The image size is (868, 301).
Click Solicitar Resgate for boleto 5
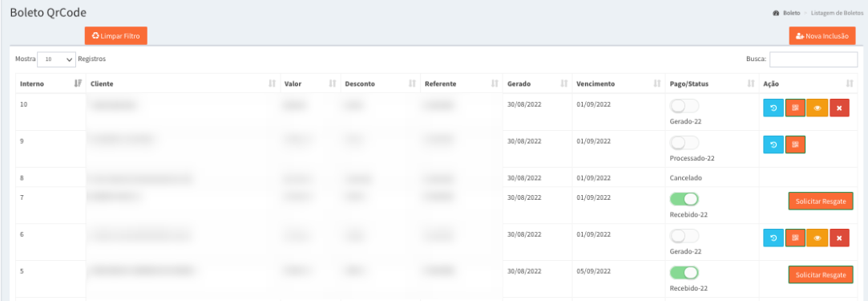821,275
